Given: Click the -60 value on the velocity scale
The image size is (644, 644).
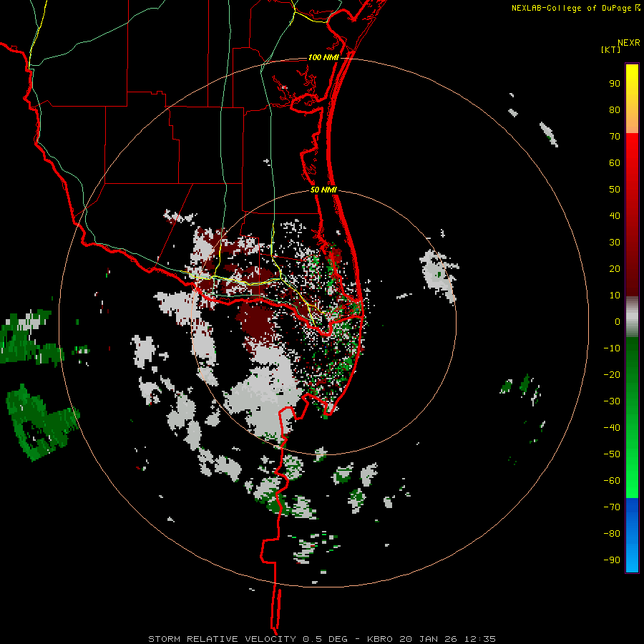Looking at the screenshot, I should point(612,481).
